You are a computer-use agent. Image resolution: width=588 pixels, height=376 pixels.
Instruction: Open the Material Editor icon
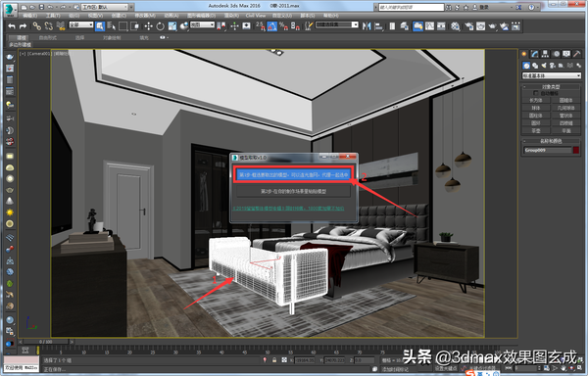click(456, 26)
